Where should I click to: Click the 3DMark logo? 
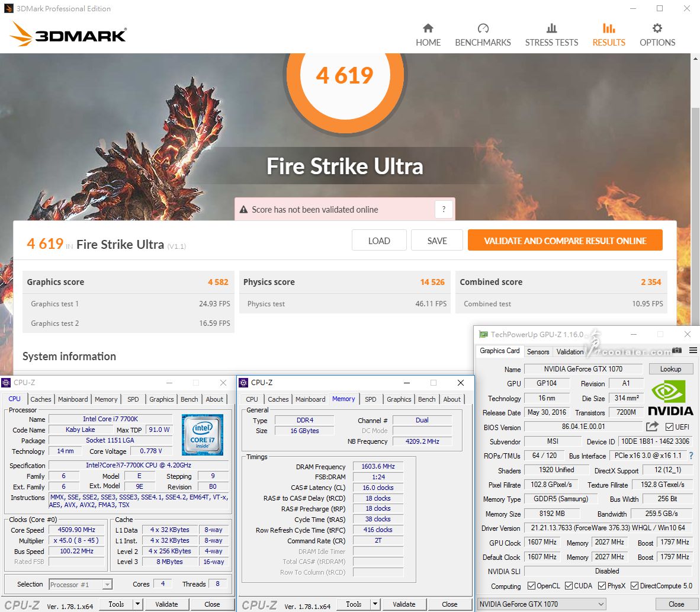pos(68,34)
